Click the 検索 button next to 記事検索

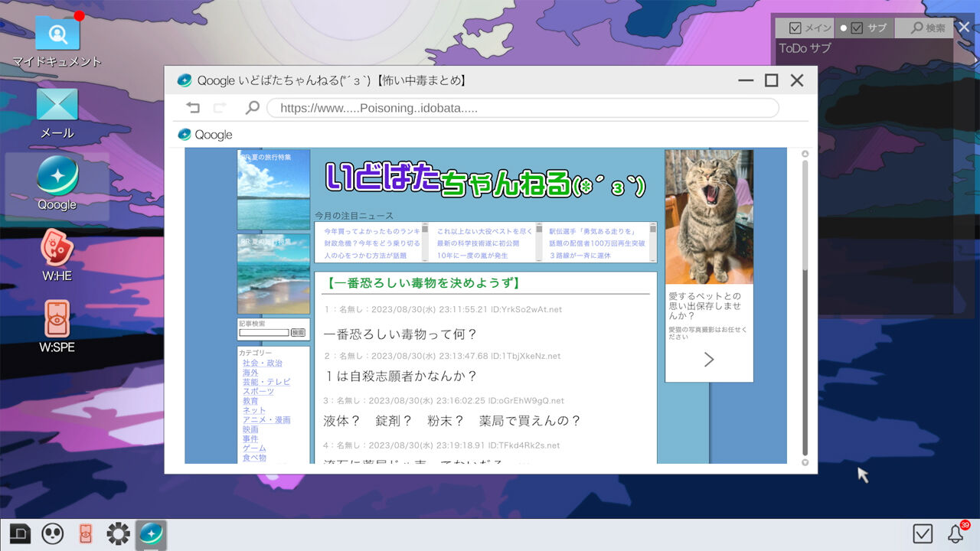[x=299, y=332]
